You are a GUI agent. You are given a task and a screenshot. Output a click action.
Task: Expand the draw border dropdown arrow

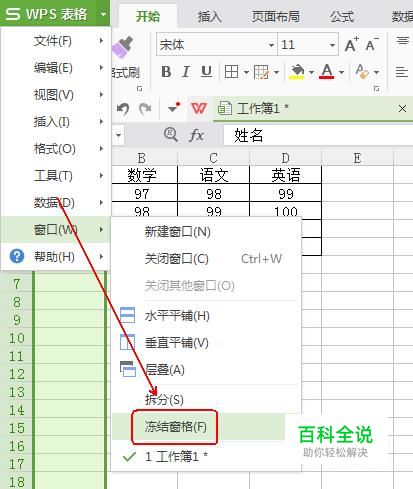point(276,72)
